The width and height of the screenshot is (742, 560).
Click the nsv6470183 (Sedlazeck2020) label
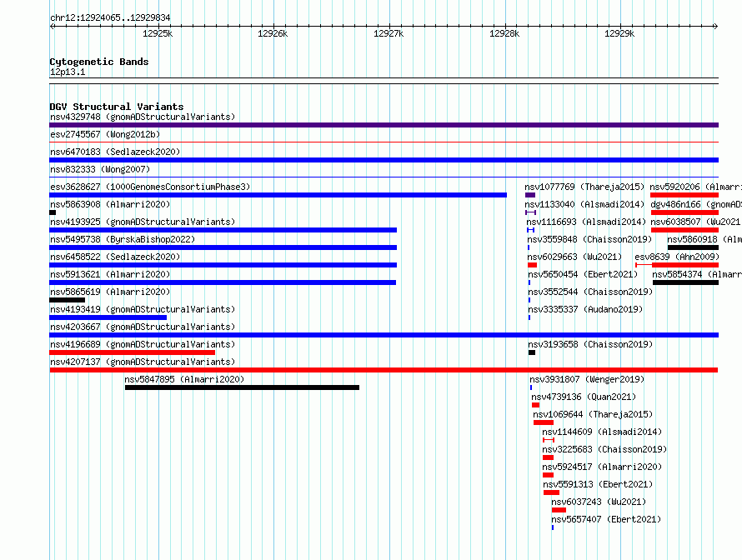tap(115, 152)
